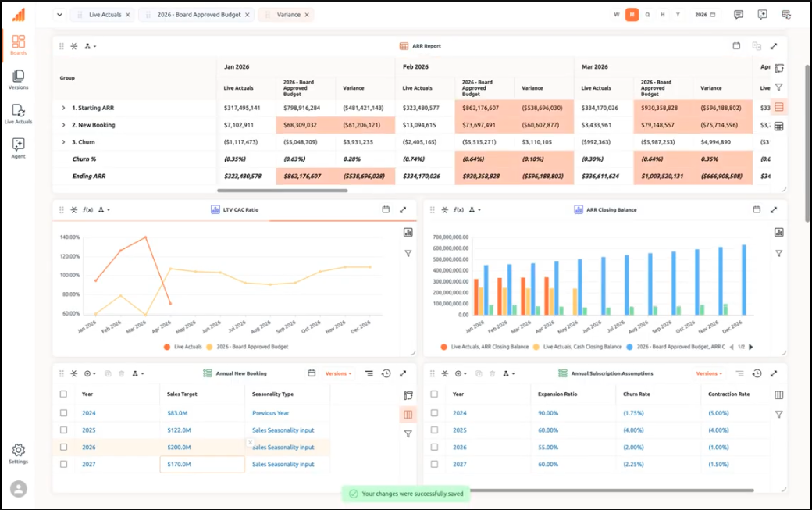Screen dimensions: 812x510
Task: Launch the Agent from the sidebar
Action: pos(18,148)
